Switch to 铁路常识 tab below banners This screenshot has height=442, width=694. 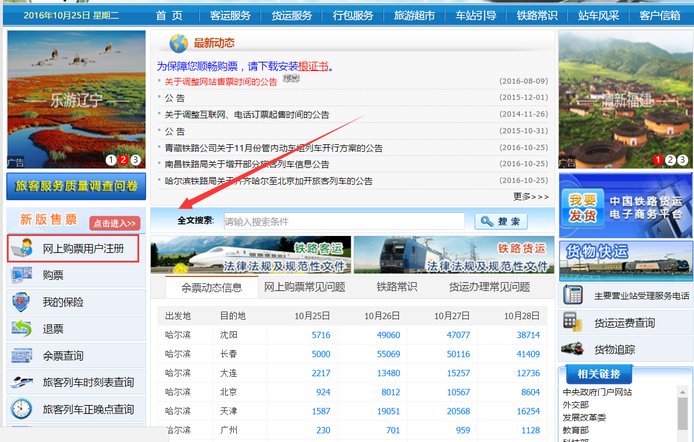(397, 287)
